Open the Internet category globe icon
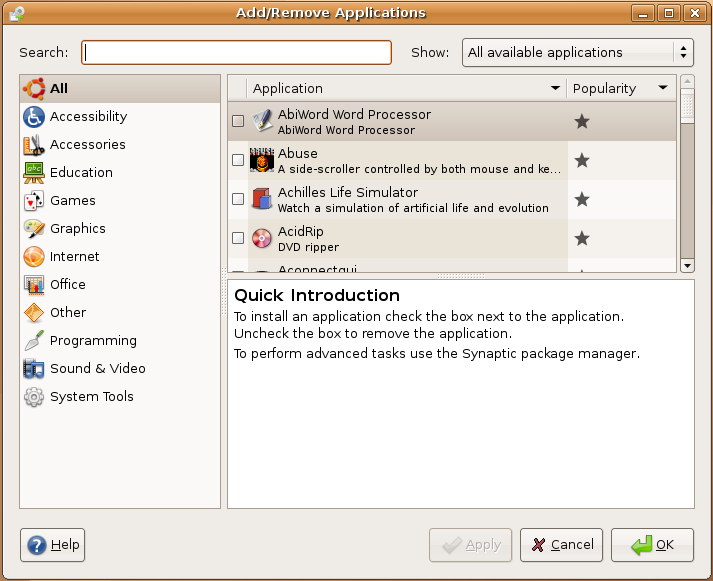The image size is (713, 581). [33, 257]
